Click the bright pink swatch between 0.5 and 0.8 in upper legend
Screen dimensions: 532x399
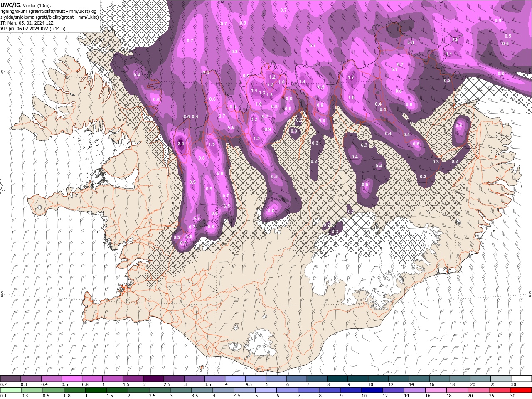[x=71, y=379]
